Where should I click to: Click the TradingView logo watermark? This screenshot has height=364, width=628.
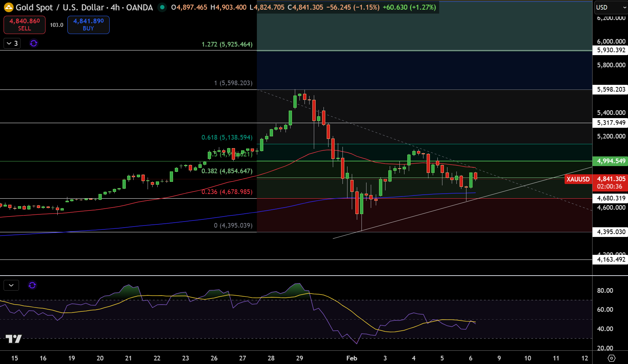coord(14,339)
